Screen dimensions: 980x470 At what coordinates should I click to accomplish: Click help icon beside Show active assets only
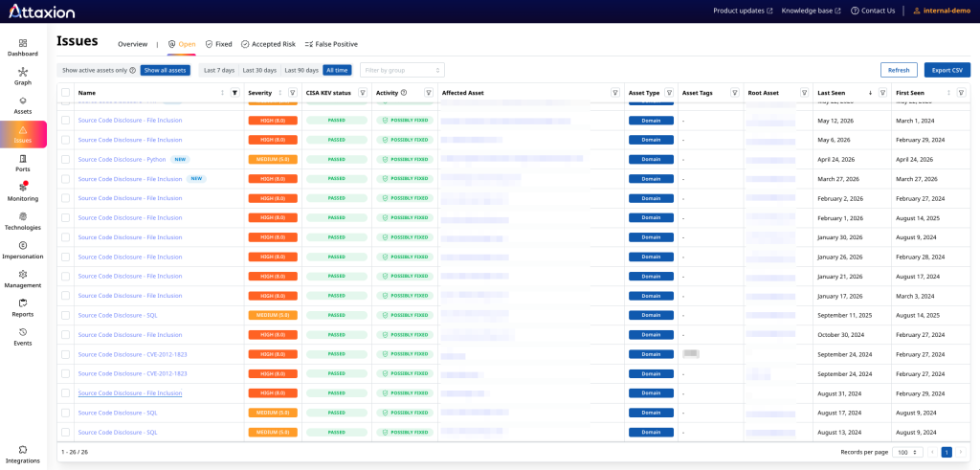pyautogui.click(x=132, y=71)
